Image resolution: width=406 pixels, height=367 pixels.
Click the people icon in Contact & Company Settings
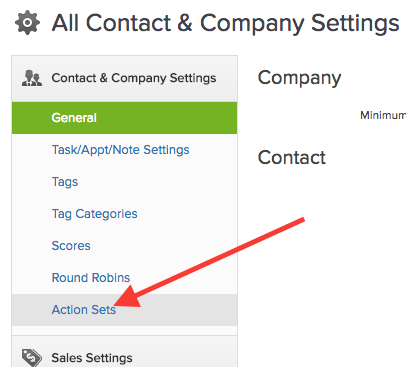pyautogui.click(x=32, y=78)
